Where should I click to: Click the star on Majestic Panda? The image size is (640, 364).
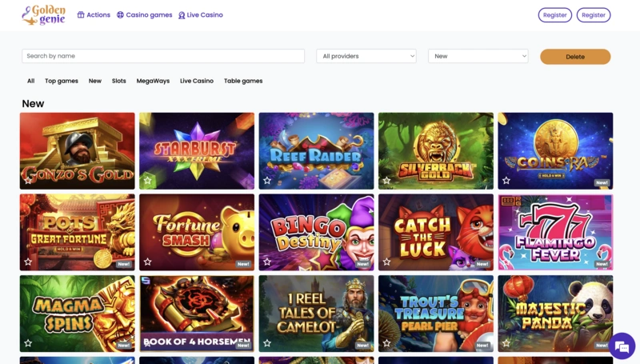[x=506, y=343]
